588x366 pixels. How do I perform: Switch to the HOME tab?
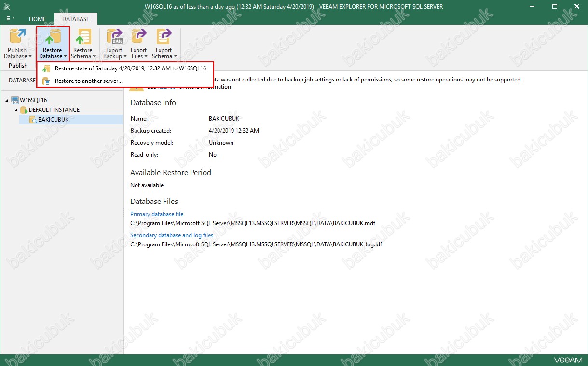point(38,19)
